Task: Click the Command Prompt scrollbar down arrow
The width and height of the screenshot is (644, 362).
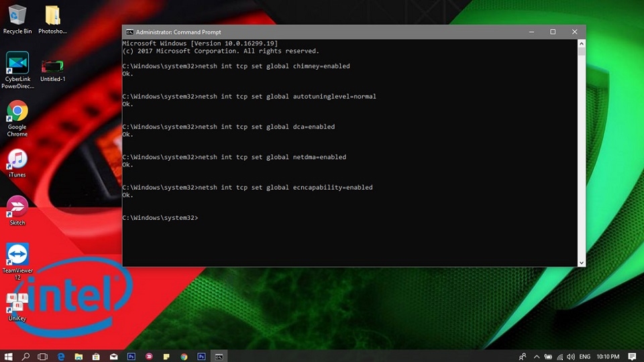Action: (582, 263)
